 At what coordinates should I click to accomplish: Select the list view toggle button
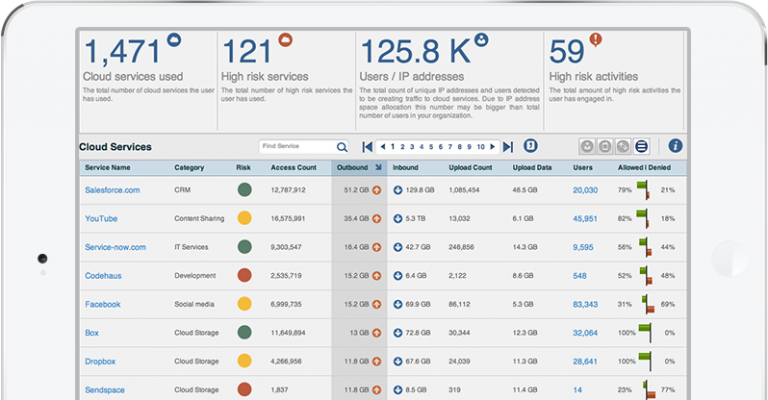(x=642, y=147)
